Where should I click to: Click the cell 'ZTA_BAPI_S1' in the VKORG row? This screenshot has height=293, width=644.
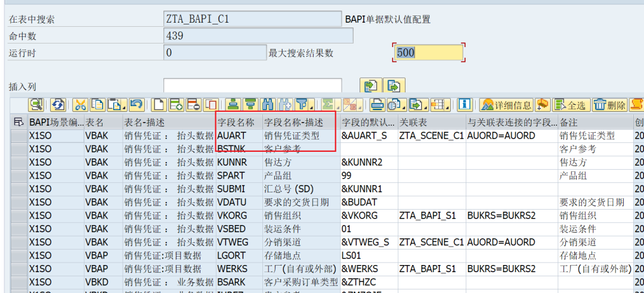click(431, 216)
